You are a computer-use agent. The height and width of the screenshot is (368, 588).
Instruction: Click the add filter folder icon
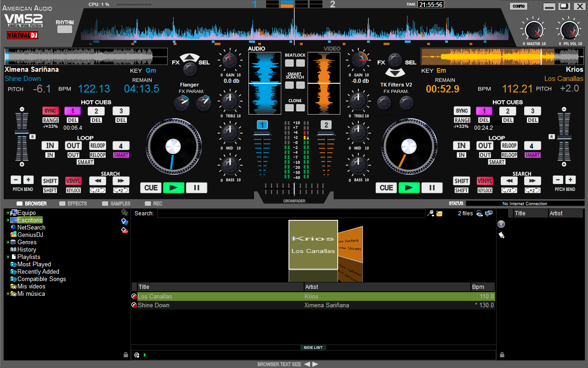124,221
